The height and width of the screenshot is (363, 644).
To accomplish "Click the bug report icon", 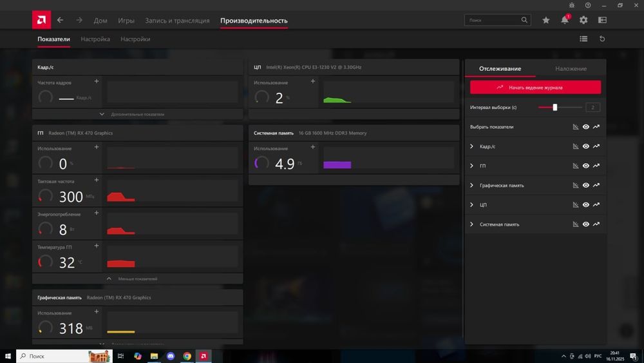I will [x=572, y=5].
